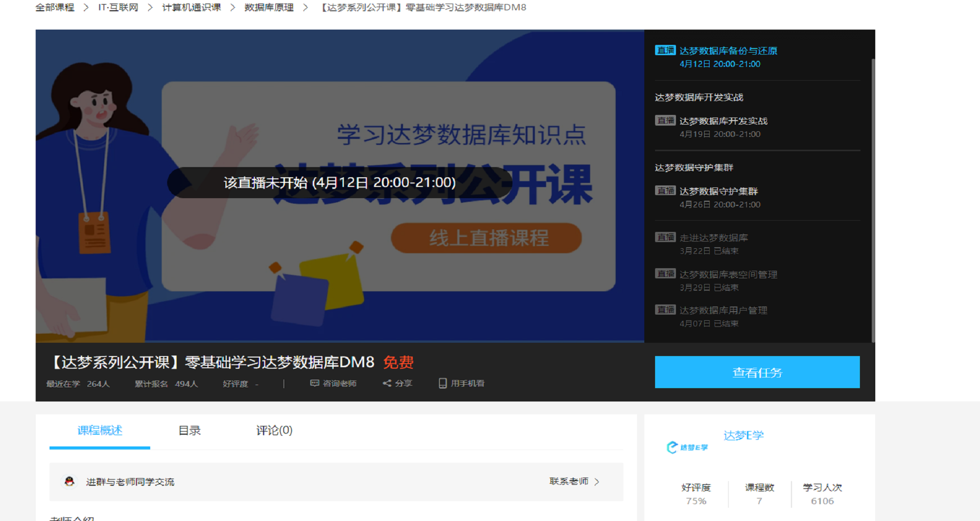
Task: Click the QQ penguin group icon
Action: click(x=69, y=481)
